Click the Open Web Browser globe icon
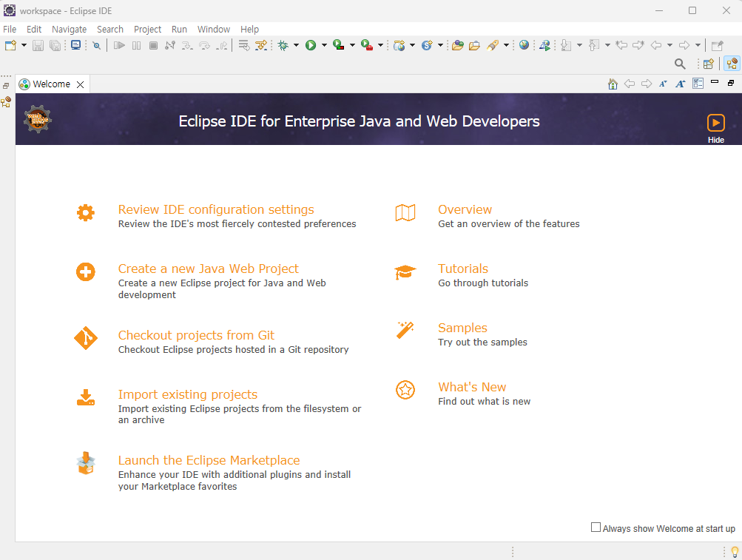Image resolution: width=742 pixels, height=560 pixels. point(524,45)
